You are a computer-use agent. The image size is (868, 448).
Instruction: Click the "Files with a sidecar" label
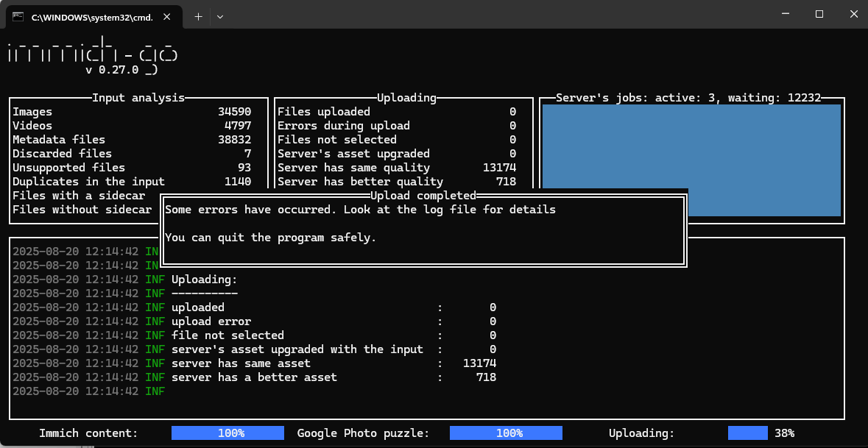coord(79,195)
